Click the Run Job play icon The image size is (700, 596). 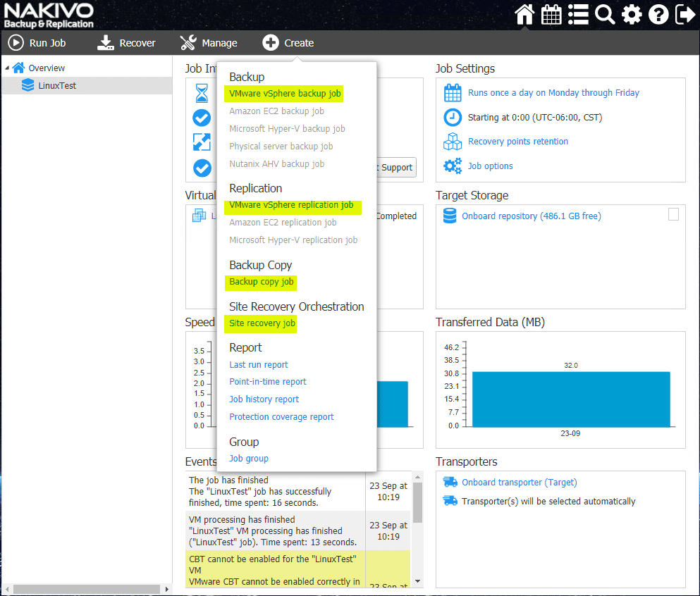16,43
